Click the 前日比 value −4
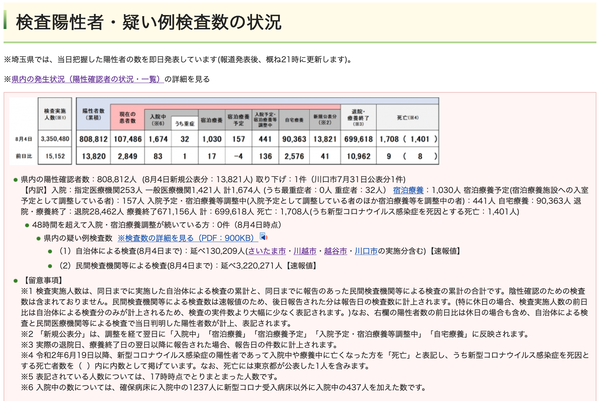600x401 pixels. tap(238, 156)
